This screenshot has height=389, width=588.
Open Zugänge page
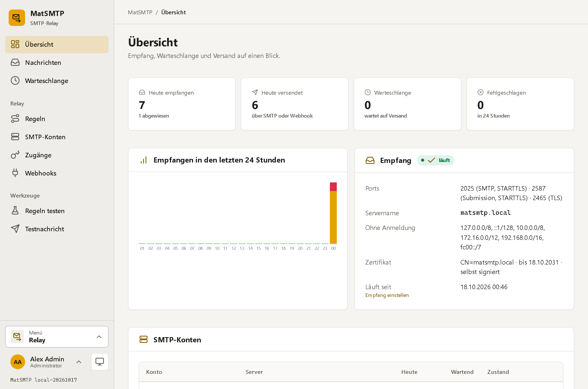[57, 155]
